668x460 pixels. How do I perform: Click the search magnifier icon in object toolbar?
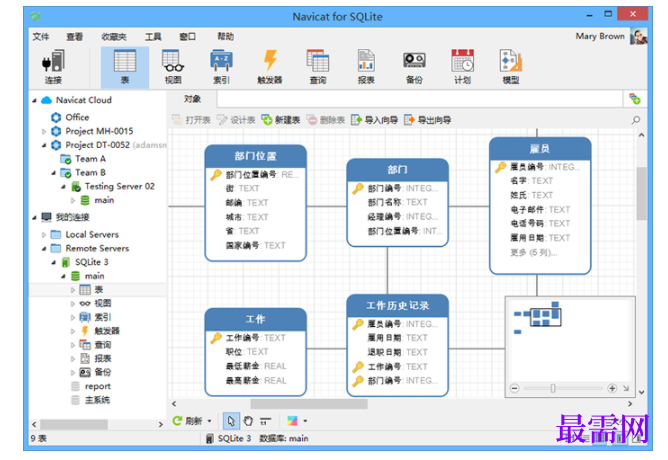coord(636,120)
